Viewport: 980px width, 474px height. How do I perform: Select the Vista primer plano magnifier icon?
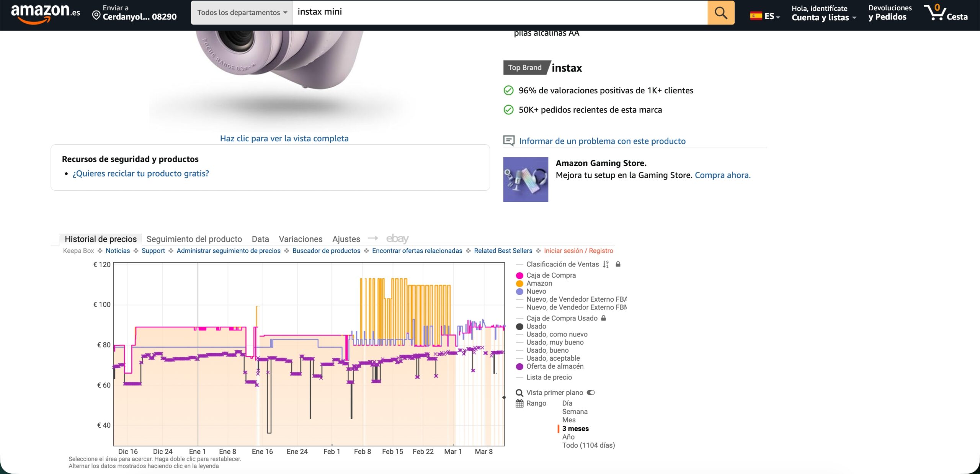coord(519,392)
